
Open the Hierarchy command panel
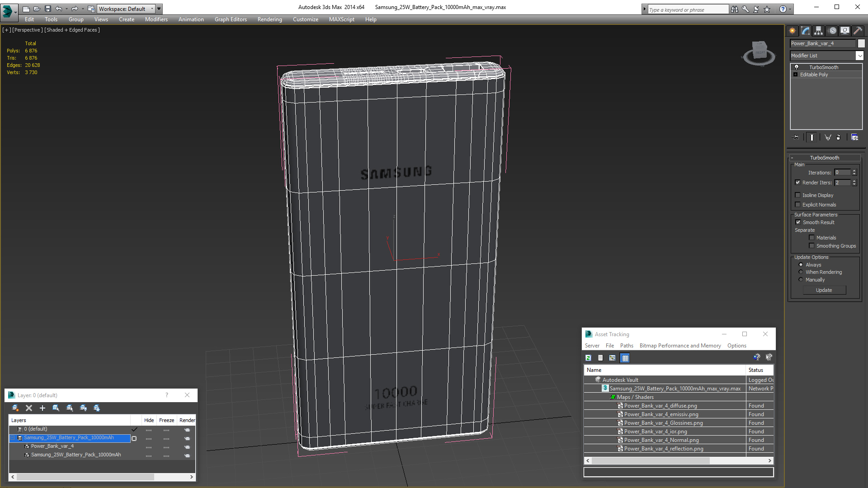point(819,31)
